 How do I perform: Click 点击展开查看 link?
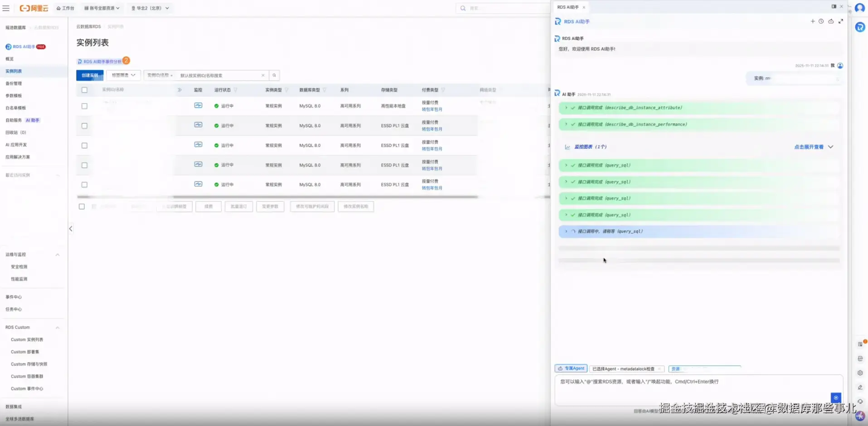pyautogui.click(x=809, y=147)
